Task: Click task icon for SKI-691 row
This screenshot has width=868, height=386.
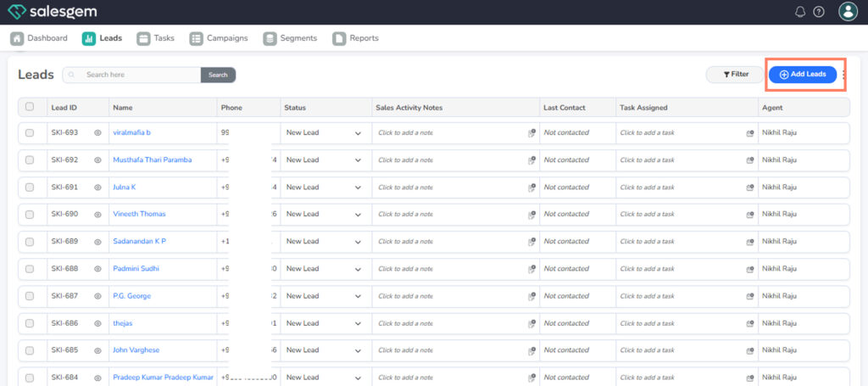Action: pyautogui.click(x=750, y=187)
